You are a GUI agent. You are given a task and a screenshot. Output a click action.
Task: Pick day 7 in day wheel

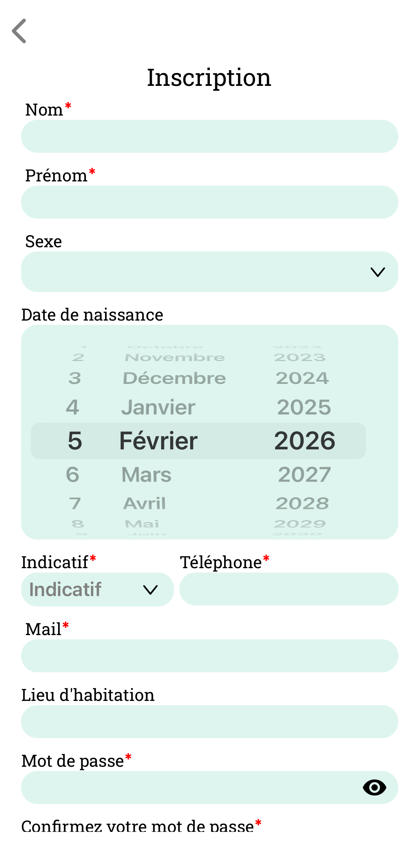coord(75,503)
